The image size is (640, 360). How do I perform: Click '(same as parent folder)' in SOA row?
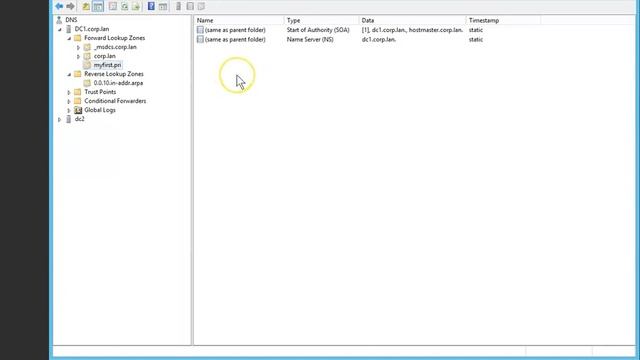[x=235, y=30]
